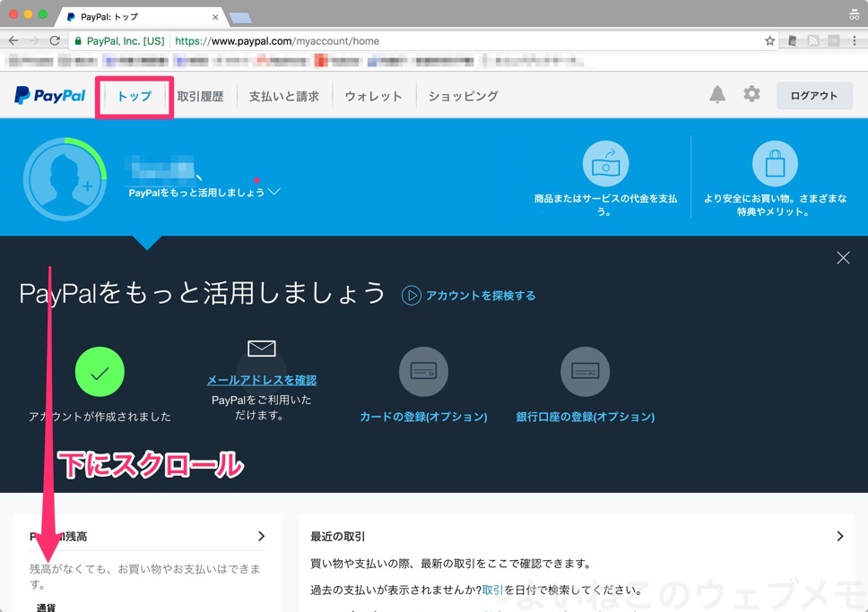Switch to the ショッピング tab

pos(462,96)
